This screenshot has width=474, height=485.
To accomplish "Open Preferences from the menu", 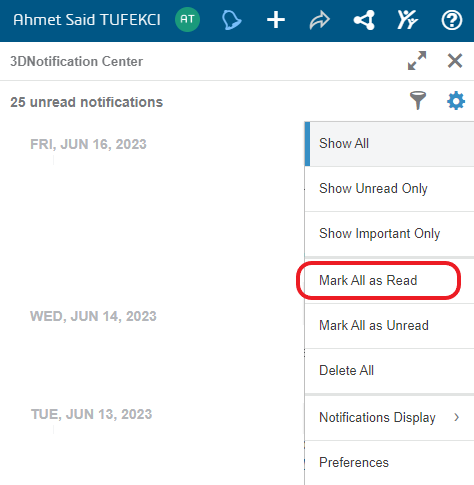I will 389,463.
